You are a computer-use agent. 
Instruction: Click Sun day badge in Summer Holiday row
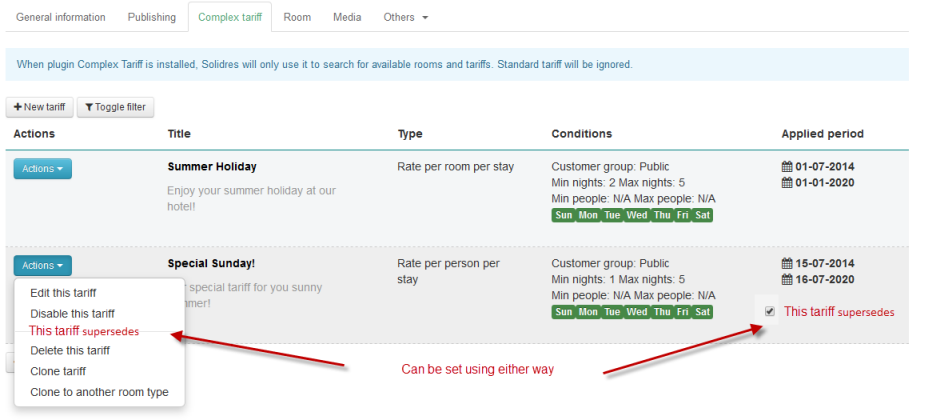click(x=564, y=215)
